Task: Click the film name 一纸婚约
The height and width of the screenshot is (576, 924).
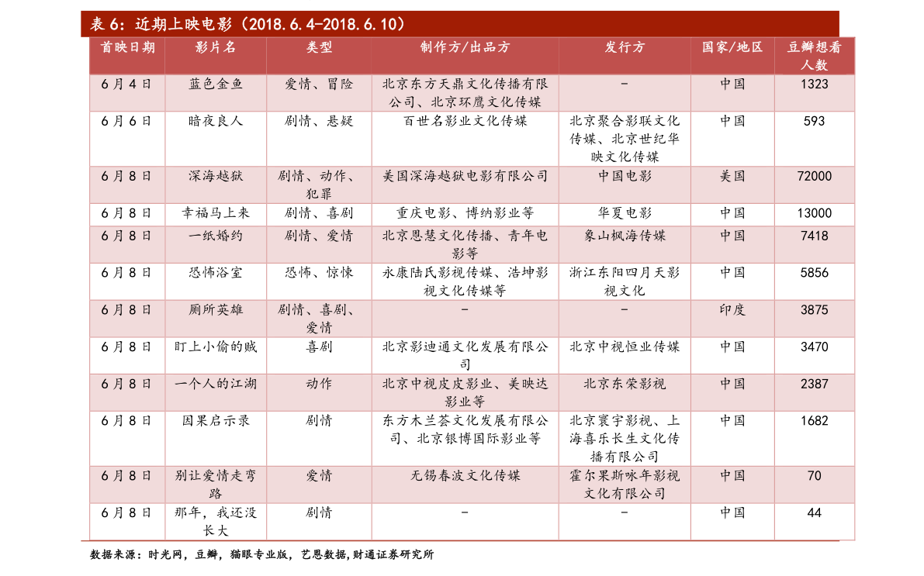Action: [216, 236]
